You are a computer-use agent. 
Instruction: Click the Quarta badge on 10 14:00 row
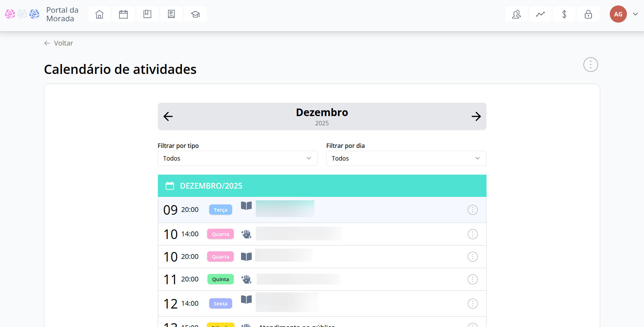(x=220, y=234)
